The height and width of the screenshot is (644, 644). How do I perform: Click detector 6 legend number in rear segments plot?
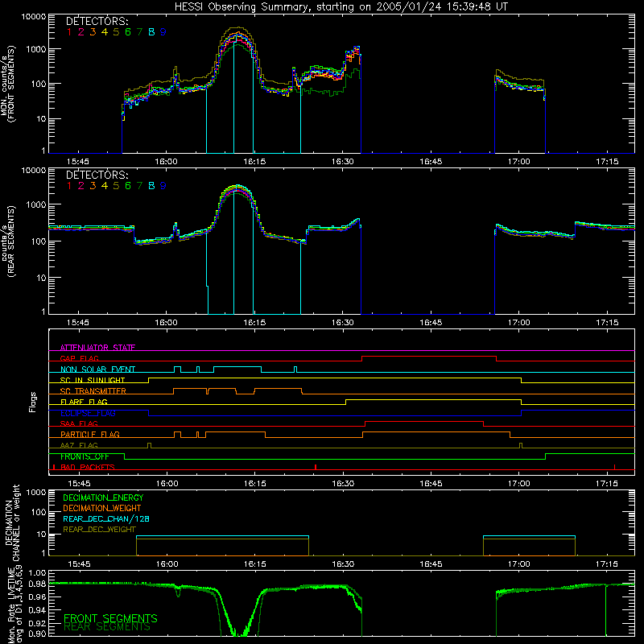click(x=128, y=186)
